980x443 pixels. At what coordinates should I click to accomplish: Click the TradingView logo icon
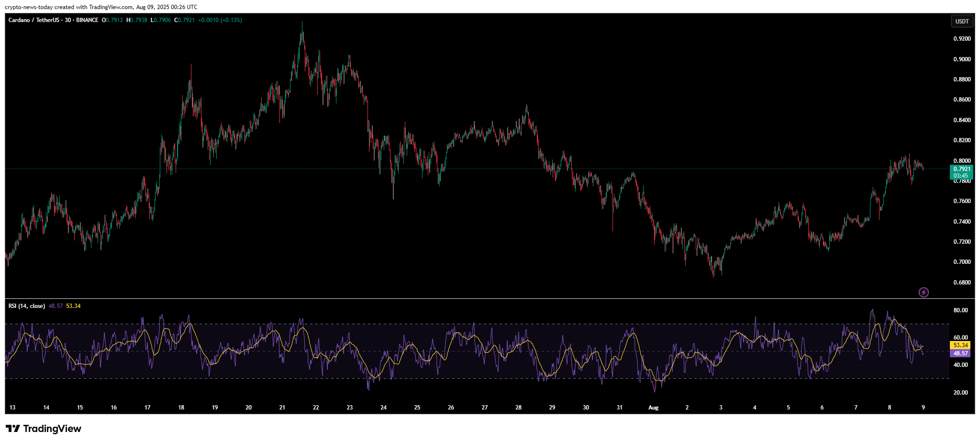coord(13,429)
